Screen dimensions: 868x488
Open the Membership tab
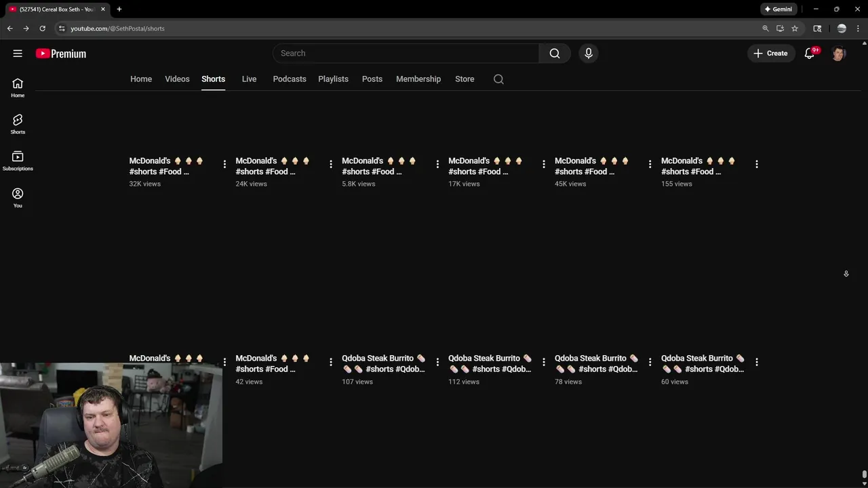pyautogui.click(x=418, y=79)
